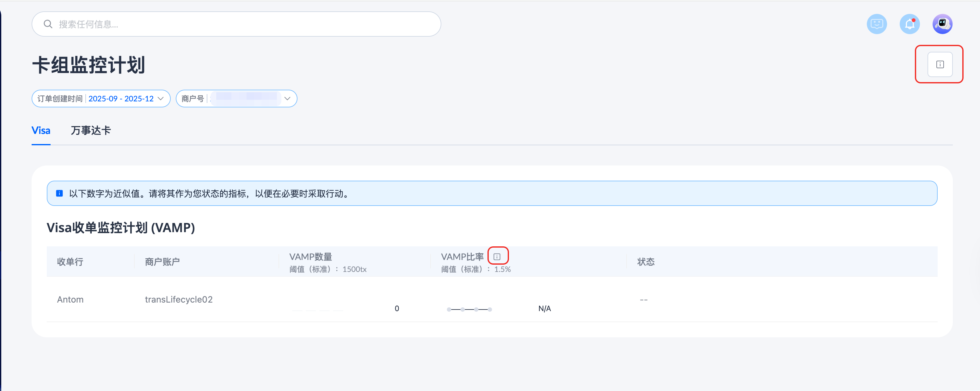Viewport: 980px width, 391px height.
Task: Click the chevron arrow of the 商户号 filter
Action: pos(288,99)
